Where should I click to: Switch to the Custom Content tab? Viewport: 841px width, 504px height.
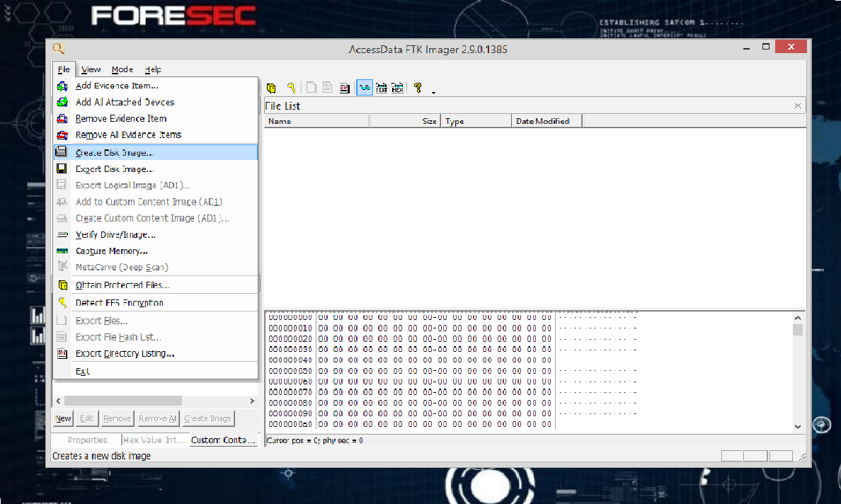pos(224,440)
